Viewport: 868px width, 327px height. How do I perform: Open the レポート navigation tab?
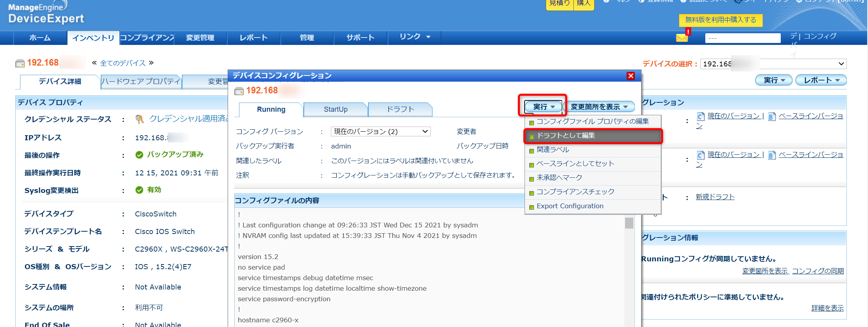[253, 38]
